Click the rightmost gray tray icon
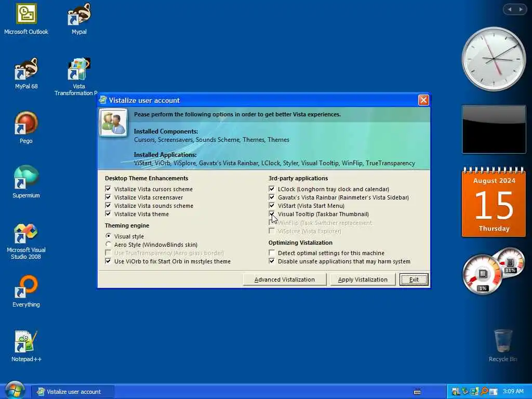532x399 pixels. coord(494,392)
